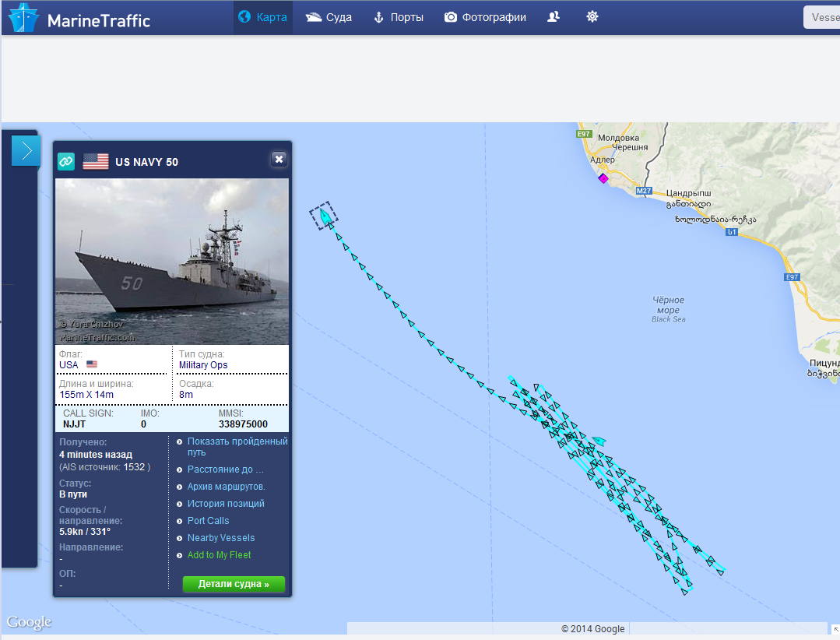Viewport: 840px width, 640px height.
Task: Click the MarineTraffic logo
Action: [x=79, y=18]
